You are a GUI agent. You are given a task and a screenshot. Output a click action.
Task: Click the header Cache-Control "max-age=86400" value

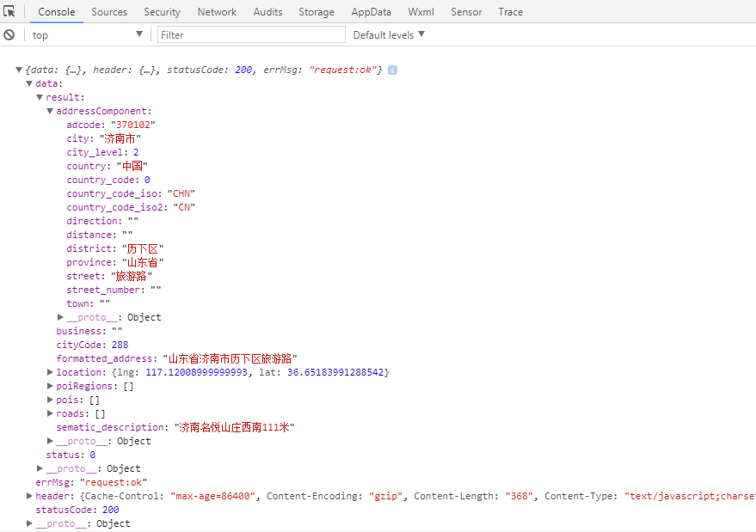click(x=212, y=497)
